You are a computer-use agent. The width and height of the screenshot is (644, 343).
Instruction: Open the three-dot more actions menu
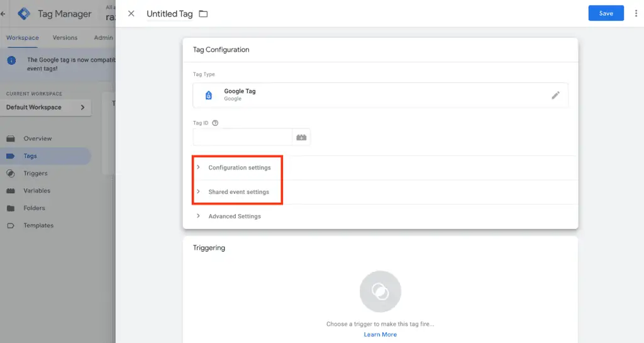click(636, 13)
